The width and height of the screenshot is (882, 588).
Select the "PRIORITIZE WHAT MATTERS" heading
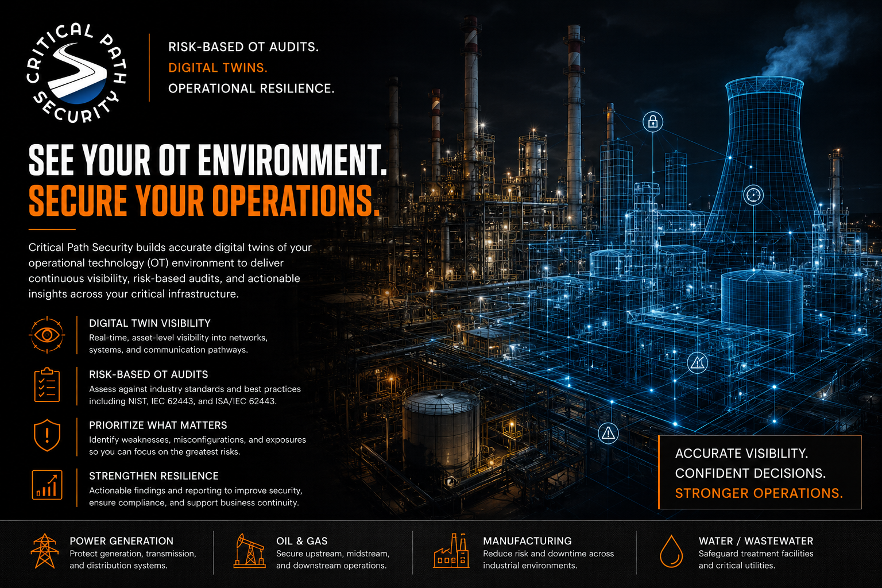coord(158,425)
